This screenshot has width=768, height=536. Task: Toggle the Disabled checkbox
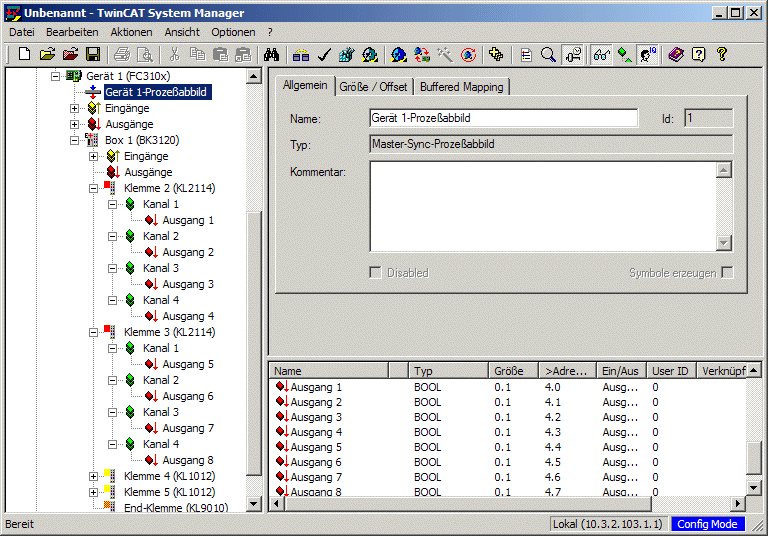pos(376,272)
